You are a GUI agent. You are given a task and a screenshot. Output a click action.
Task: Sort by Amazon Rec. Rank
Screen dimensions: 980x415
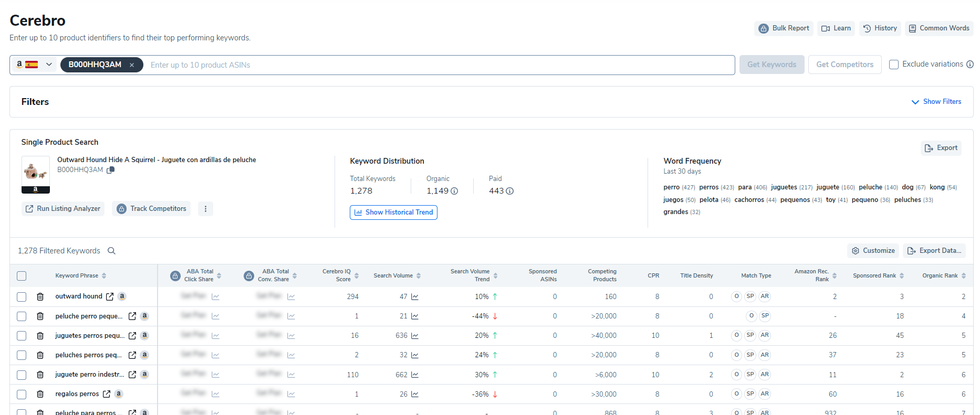tap(835, 276)
